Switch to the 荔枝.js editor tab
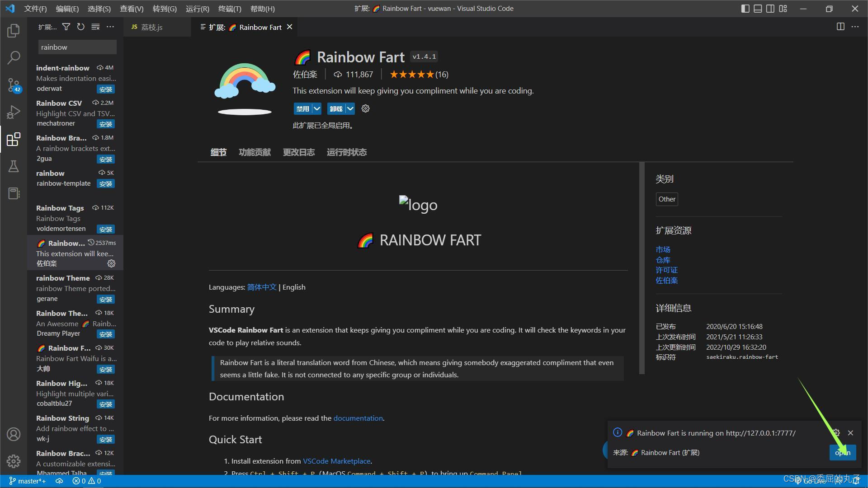The width and height of the screenshot is (868, 488). pos(157,27)
